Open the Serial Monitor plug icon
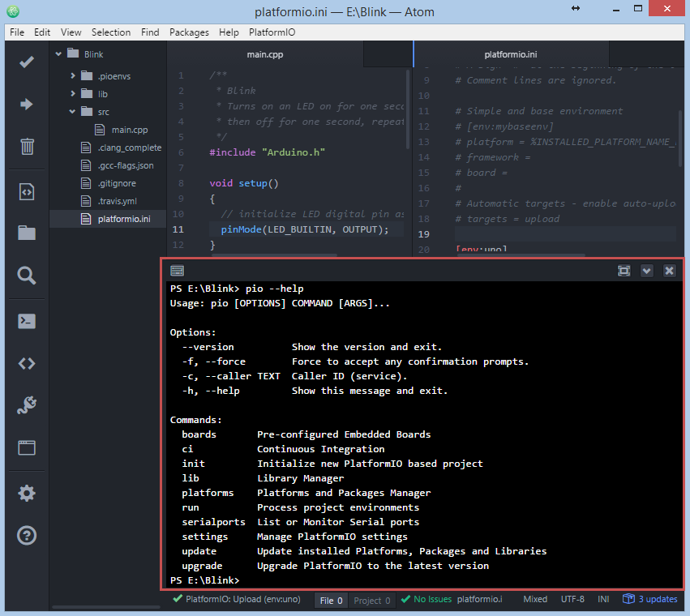This screenshot has width=690, height=616. (x=27, y=404)
